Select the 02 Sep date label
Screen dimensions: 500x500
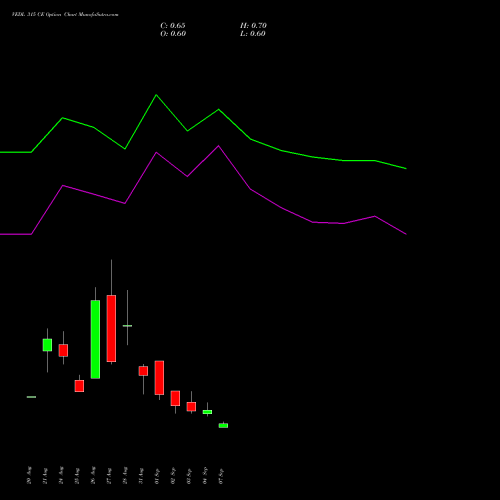click(173, 476)
